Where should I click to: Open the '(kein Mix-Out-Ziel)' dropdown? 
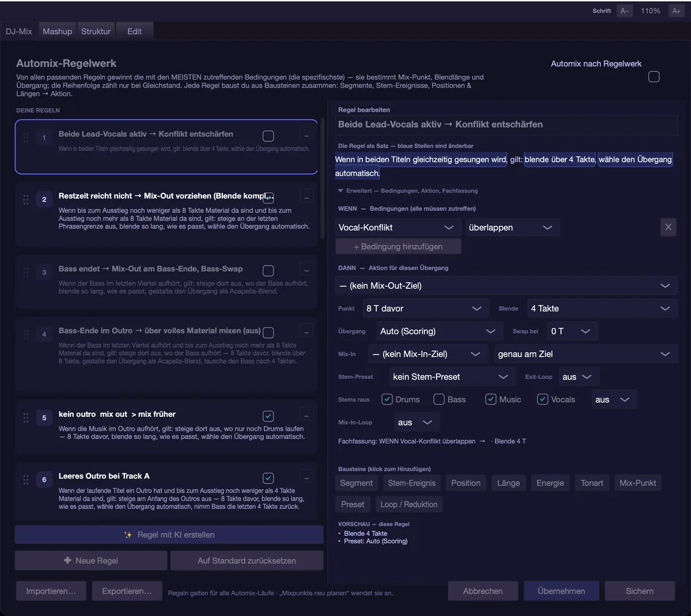click(506, 286)
